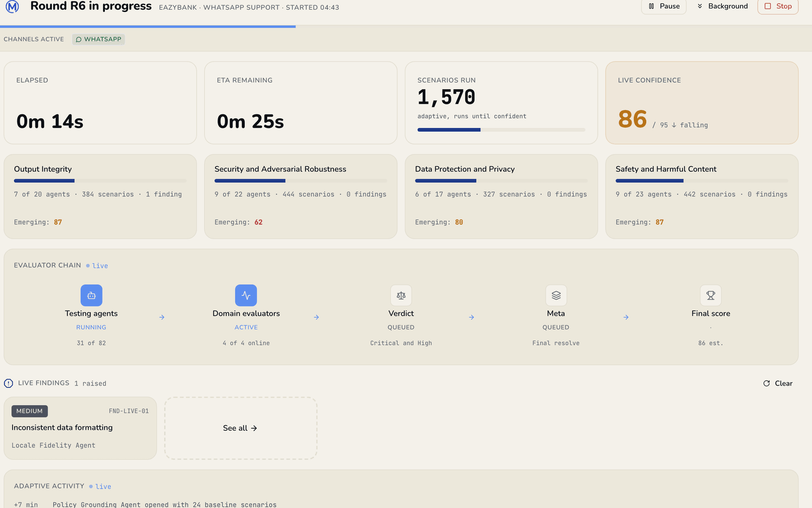Click the Meta layers icon
812x508 pixels.
(556, 295)
